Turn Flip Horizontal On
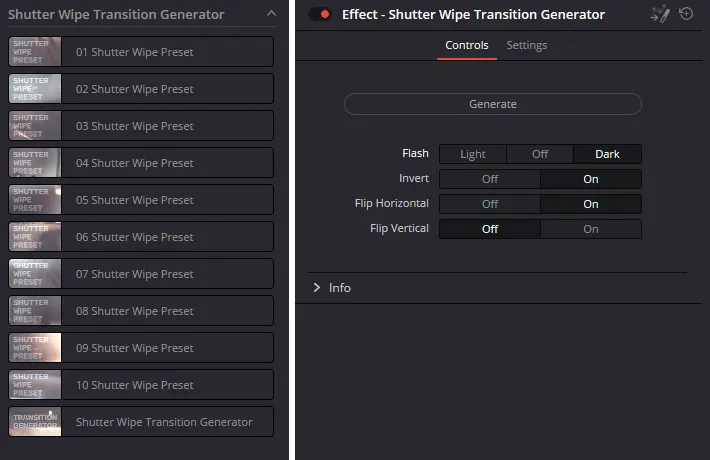710x460 pixels. pos(591,204)
